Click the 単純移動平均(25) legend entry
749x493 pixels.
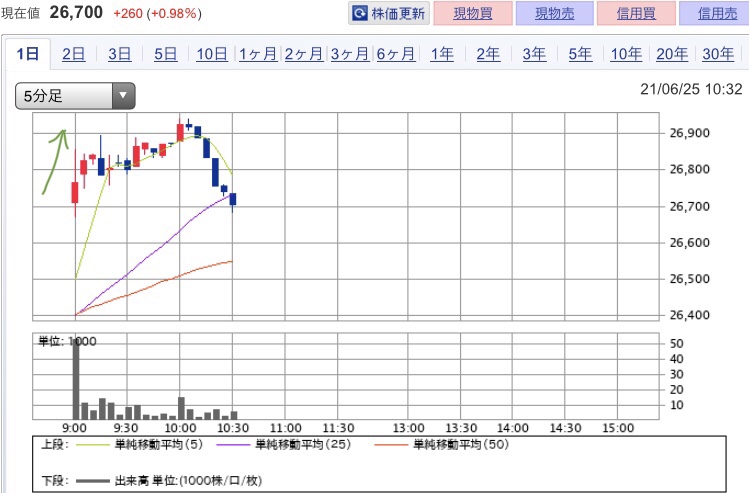[x=284, y=445]
